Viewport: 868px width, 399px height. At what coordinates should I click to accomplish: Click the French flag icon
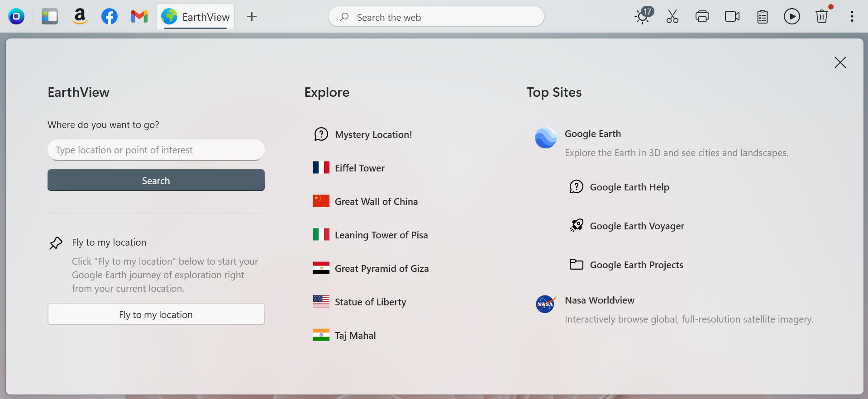321,168
